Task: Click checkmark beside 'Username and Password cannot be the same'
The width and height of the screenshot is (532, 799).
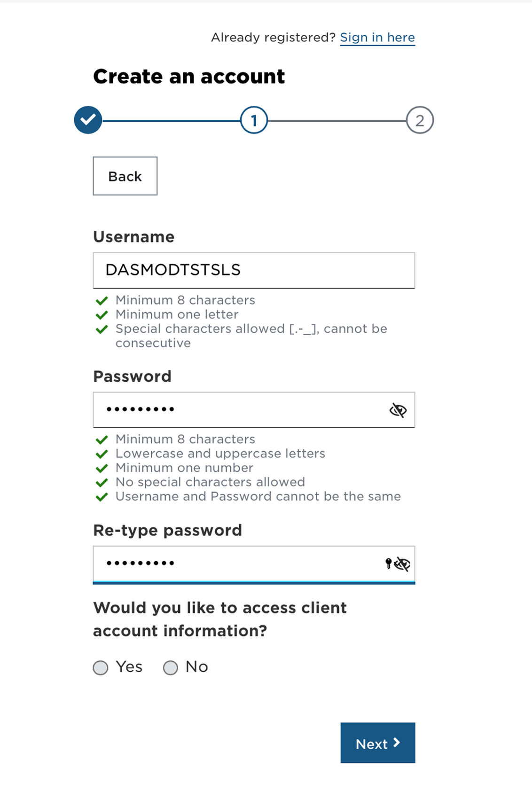Action: pos(102,496)
